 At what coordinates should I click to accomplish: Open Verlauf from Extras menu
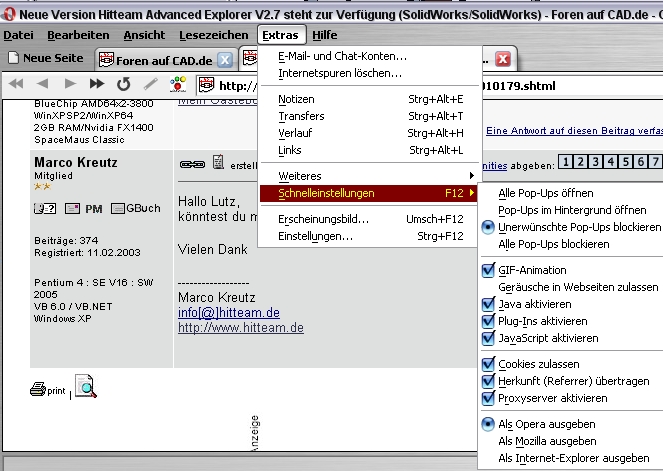click(x=368, y=133)
